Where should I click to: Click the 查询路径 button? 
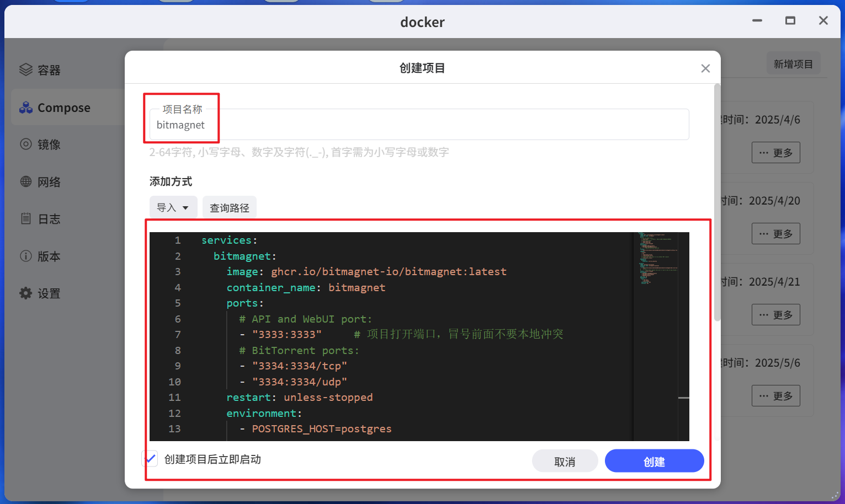tap(229, 207)
